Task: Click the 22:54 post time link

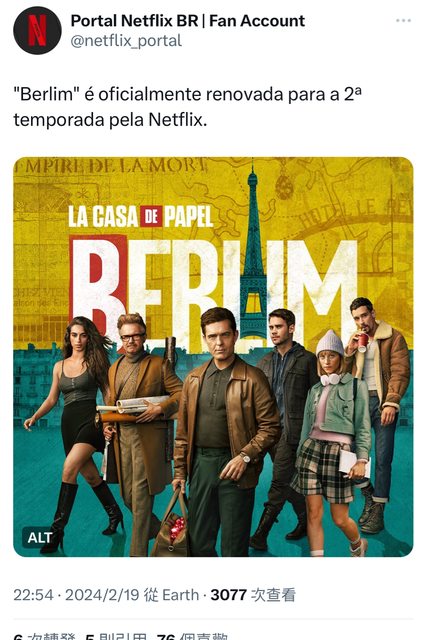Action: click(x=33, y=595)
